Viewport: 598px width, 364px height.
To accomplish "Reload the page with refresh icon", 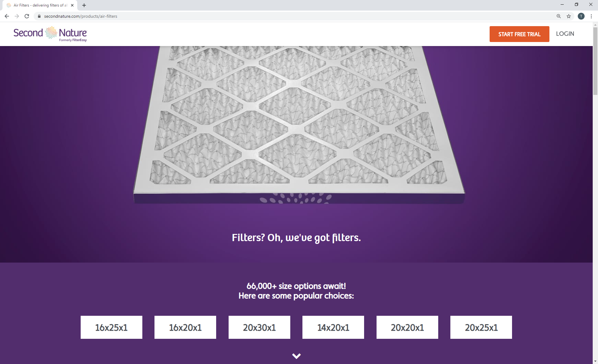I will 27,16.
